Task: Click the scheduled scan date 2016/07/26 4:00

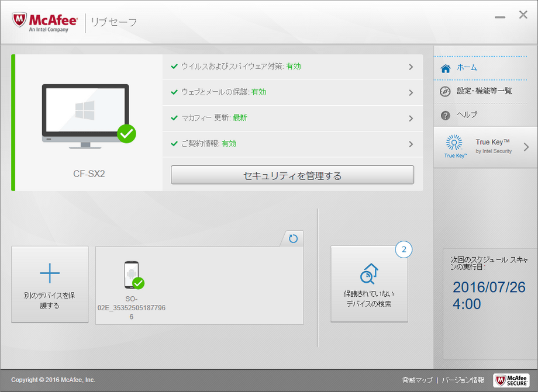Action: coord(489,296)
